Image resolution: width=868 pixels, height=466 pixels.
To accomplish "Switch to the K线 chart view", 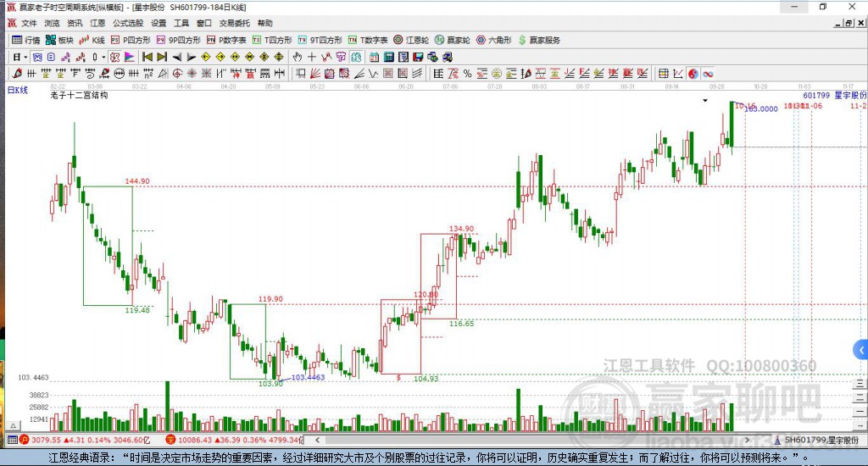I will (x=92, y=40).
